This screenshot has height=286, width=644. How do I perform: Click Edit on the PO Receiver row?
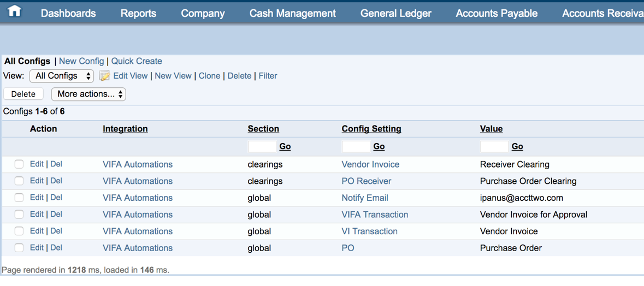(37, 181)
